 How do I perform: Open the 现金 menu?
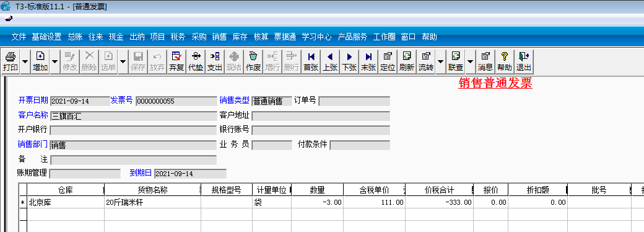point(116,37)
